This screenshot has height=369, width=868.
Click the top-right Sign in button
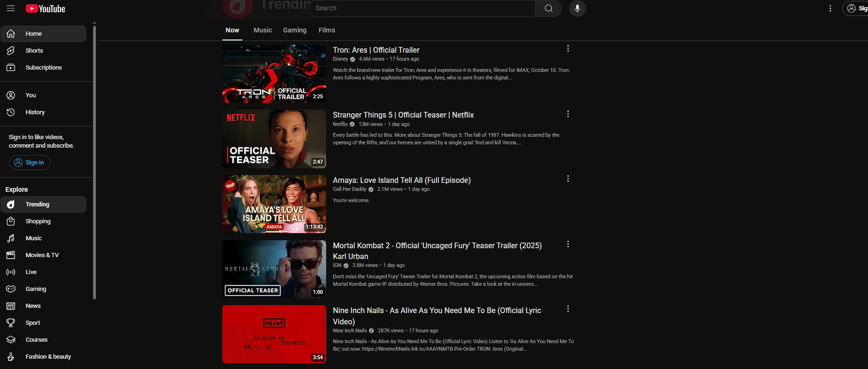click(x=856, y=8)
